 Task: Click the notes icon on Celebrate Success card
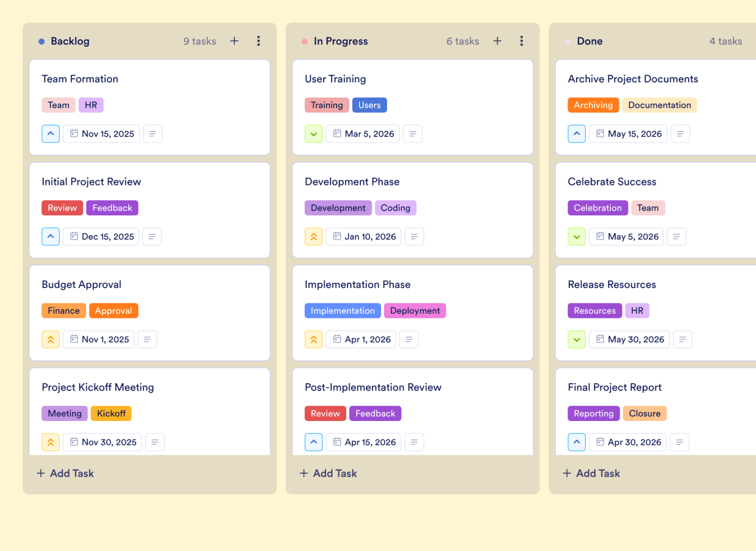(677, 236)
